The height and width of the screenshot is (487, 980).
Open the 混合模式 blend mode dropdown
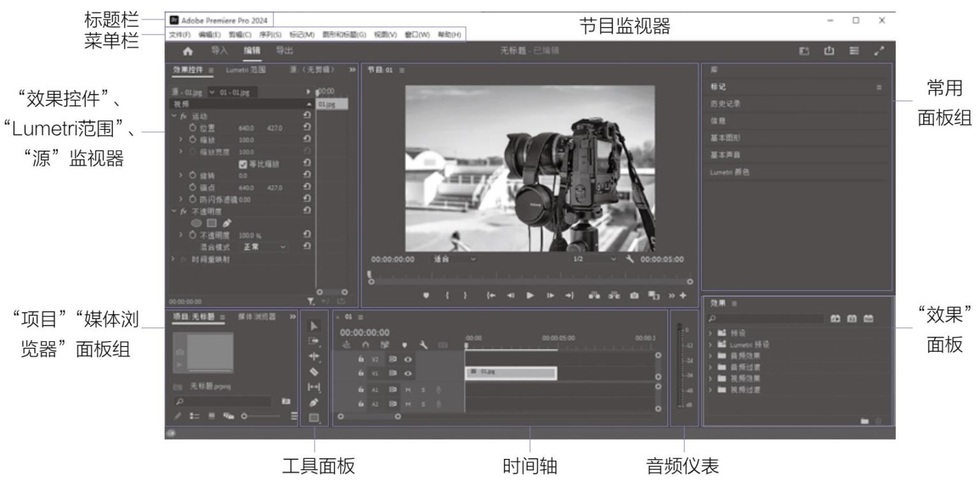coord(264,246)
